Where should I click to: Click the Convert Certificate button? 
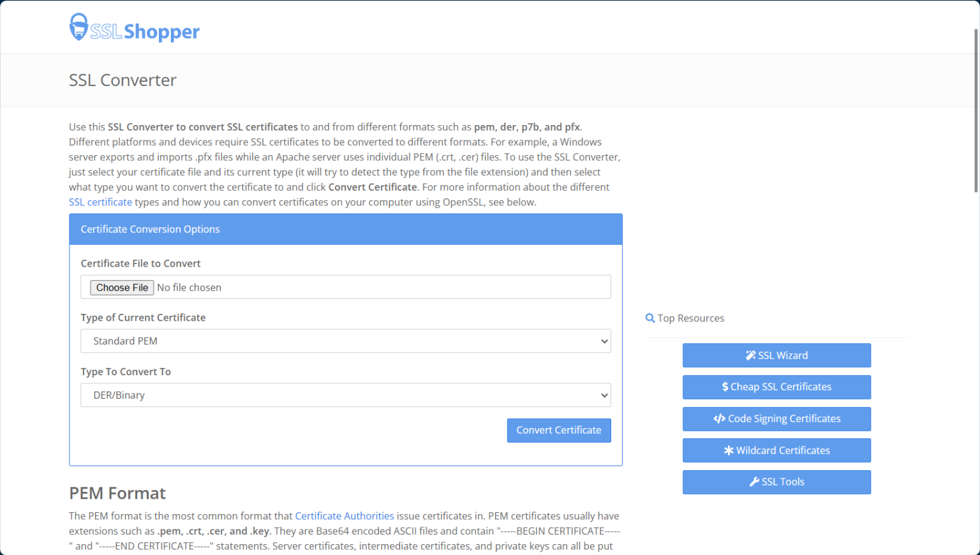[x=559, y=430]
